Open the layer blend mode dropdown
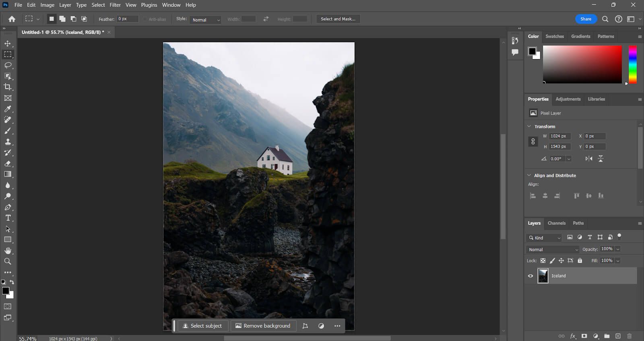Image resolution: width=644 pixels, height=341 pixels. pos(553,249)
